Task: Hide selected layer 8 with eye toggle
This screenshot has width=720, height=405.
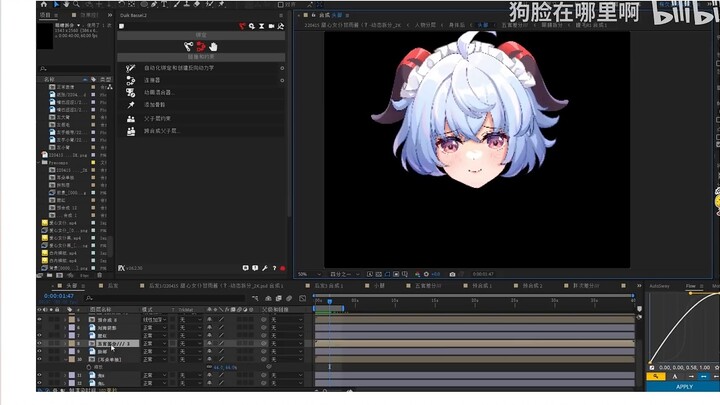Action: [x=39, y=343]
